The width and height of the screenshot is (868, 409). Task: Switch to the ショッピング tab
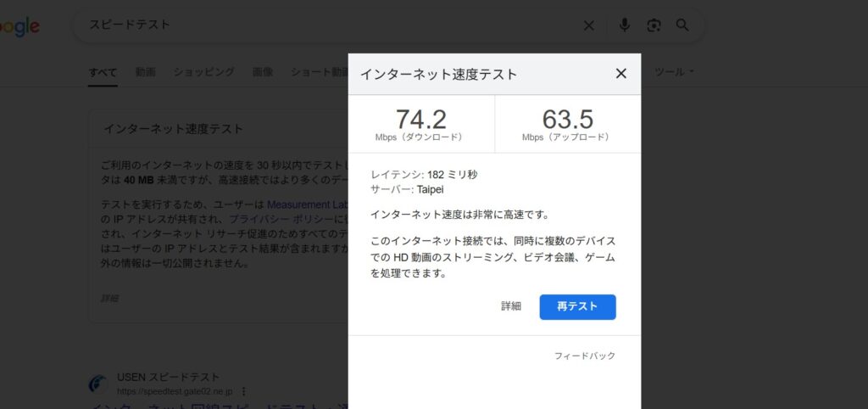tap(203, 72)
